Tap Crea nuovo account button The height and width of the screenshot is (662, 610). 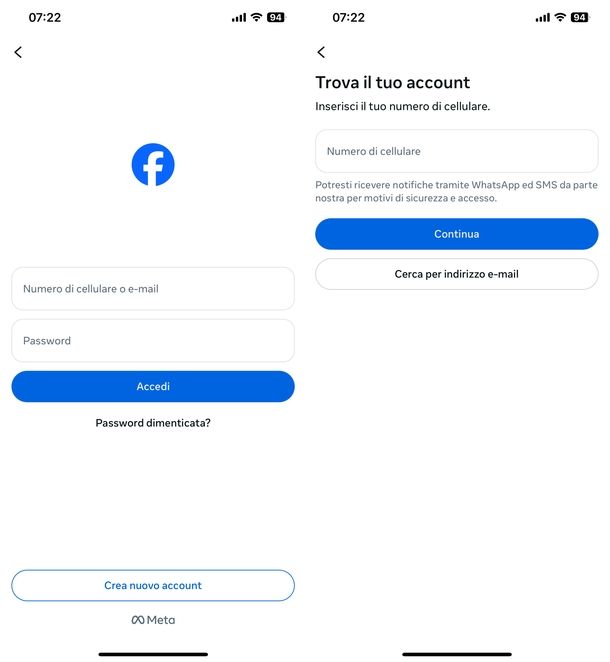click(153, 586)
